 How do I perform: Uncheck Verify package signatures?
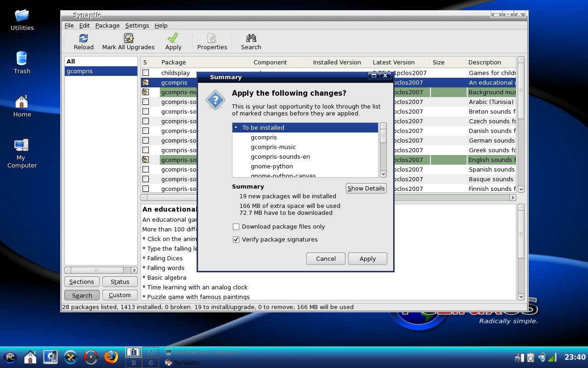[236, 240]
